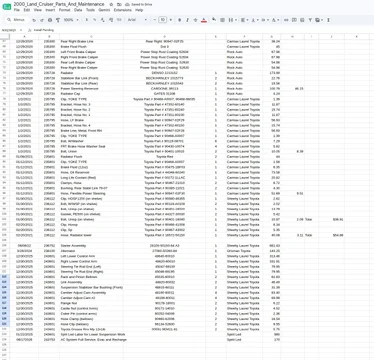The width and height of the screenshot is (374, 360).
Task: Select the 'Power Steering Reservoir' cell
Action: [x=91, y=89]
